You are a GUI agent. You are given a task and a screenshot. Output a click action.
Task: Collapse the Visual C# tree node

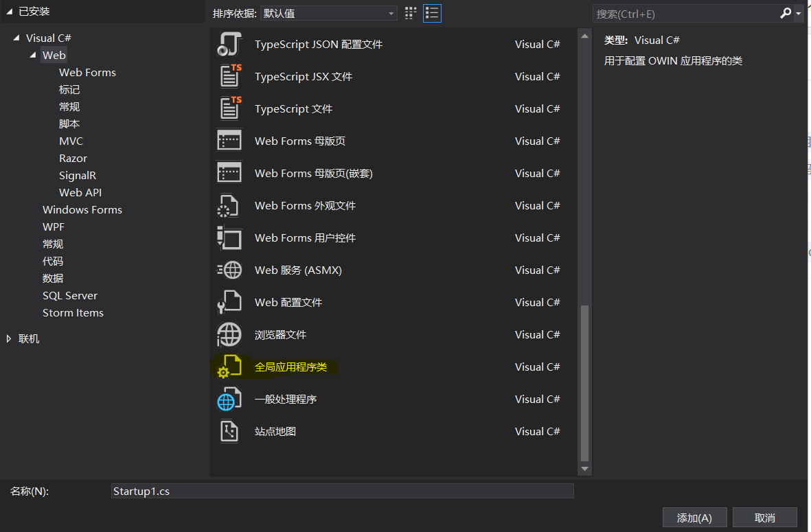coord(16,38)
